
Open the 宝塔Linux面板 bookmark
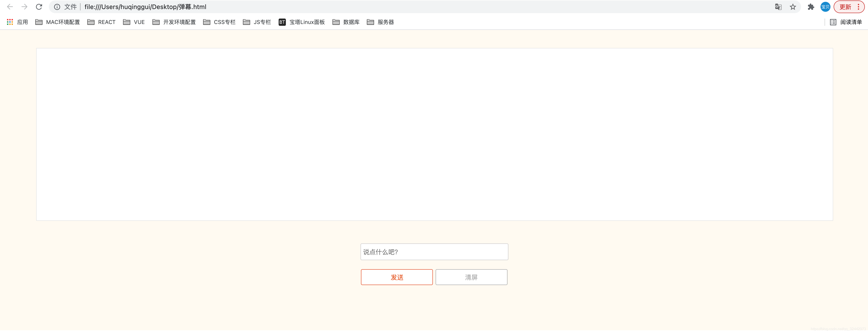click(x=301, y=22)
